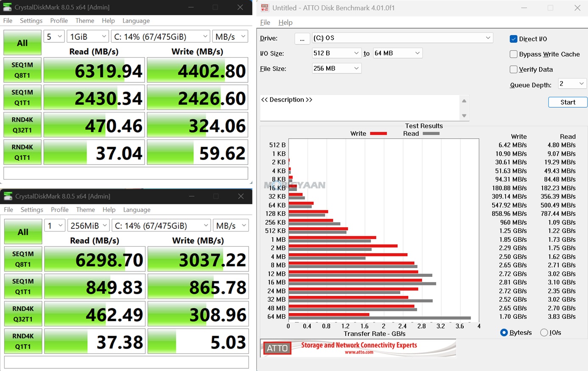The width and height of the screenshot is (588, 371).
Task: Open the File menu in the 256MiB CrystalDiskMark window
Action: 8,210
